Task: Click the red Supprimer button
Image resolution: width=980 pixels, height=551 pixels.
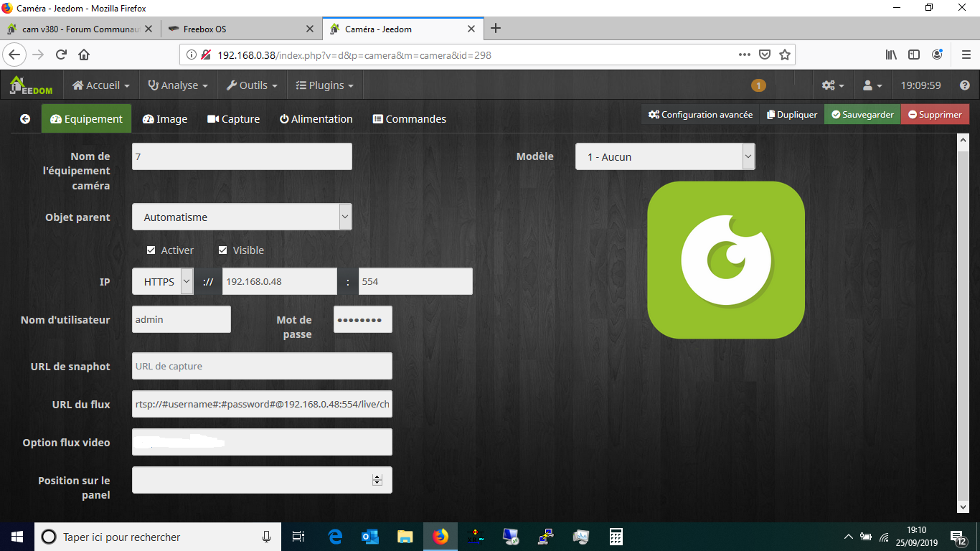Action: (935, 114)
